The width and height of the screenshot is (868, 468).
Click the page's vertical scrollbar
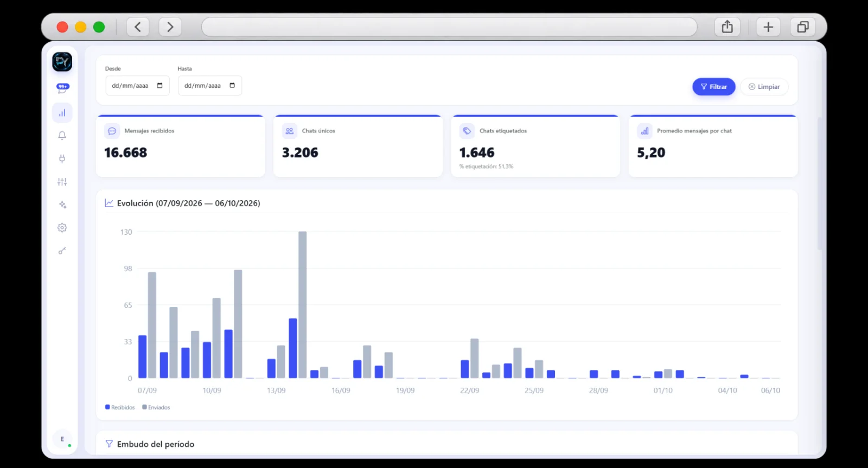(x=820, y=183)
